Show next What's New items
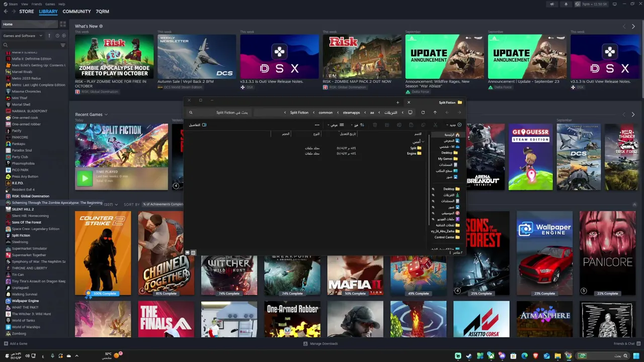This screenshot has height=362, width=644. pyautogui.click(x=633, y=26)
